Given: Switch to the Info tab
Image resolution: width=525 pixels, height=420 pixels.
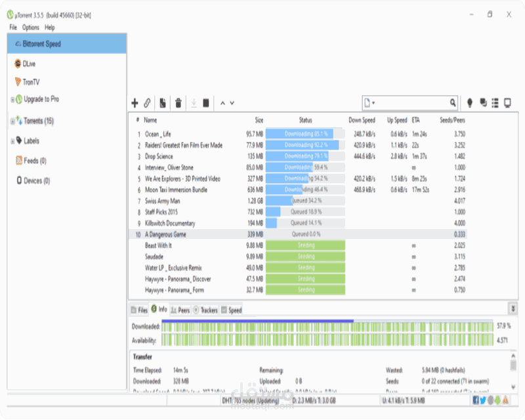Looking at the screenshot, I should point(159,309).
